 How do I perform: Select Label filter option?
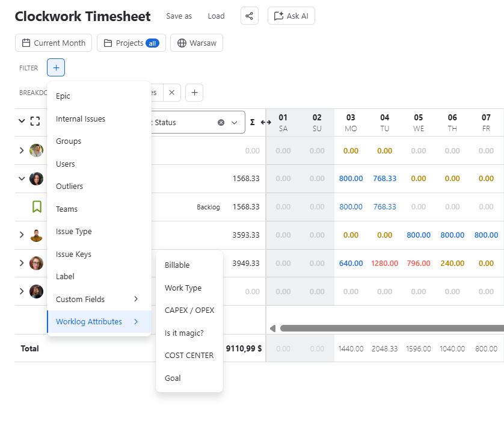(99, 277)
